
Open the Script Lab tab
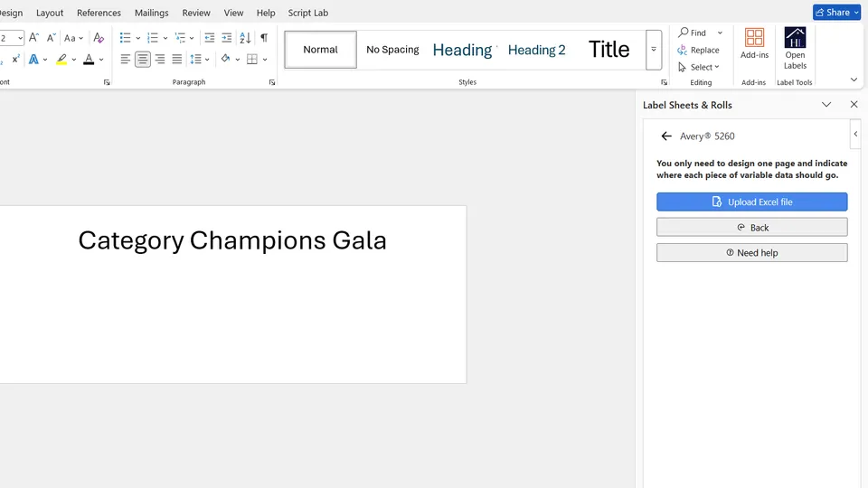307,12
